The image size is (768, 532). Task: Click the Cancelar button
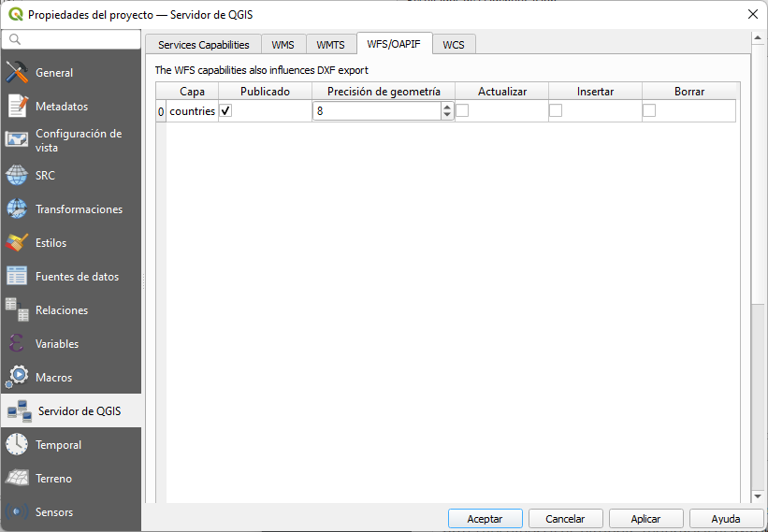click(565, 519)
